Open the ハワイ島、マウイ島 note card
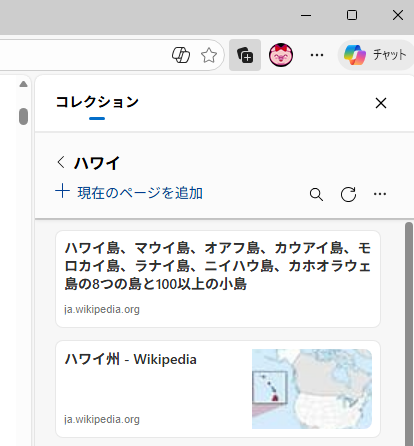 pos(218,279)
